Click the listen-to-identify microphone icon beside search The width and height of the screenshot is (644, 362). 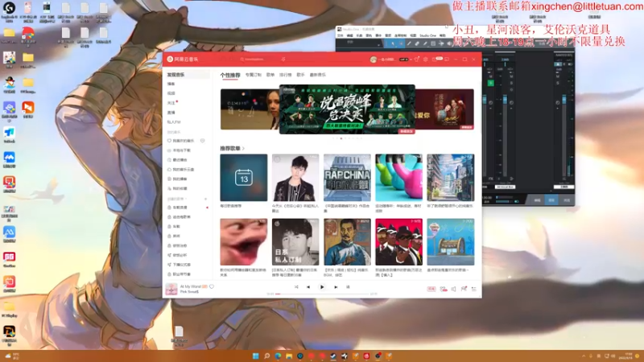[x=283, y=59]
